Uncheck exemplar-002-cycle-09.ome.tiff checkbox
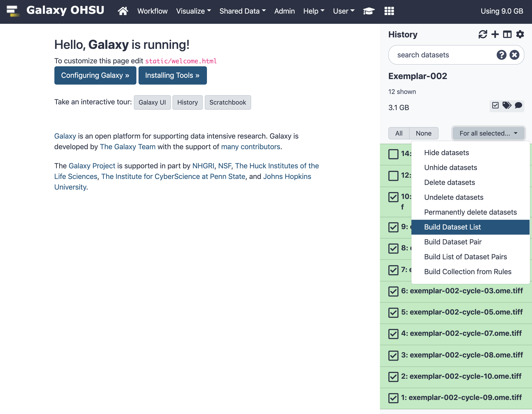 point(393,398)
